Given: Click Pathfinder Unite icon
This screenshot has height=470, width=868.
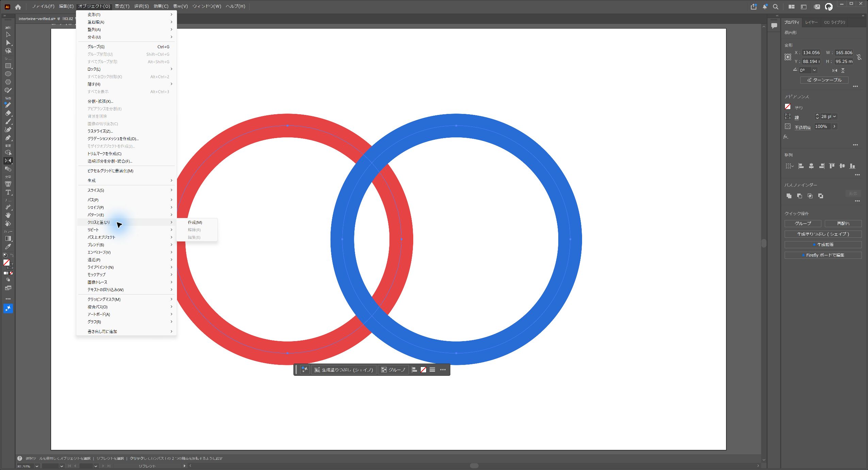Looking at the screenshot, I should [789, 196].
